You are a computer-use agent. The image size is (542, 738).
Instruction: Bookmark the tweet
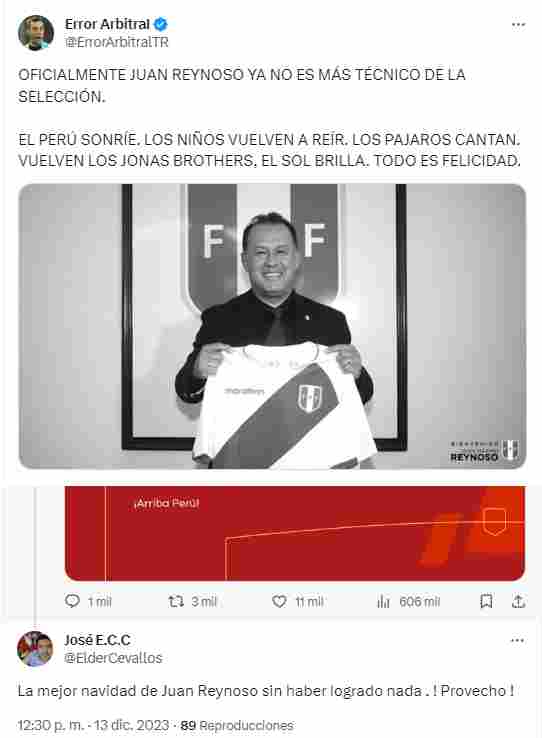[486, 601]
